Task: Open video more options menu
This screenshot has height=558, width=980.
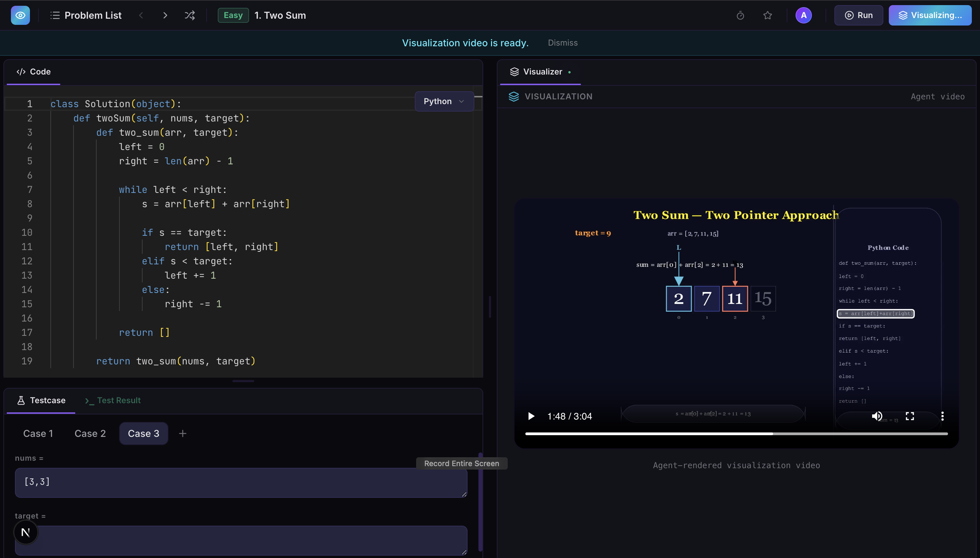Action: click(943, 416)
